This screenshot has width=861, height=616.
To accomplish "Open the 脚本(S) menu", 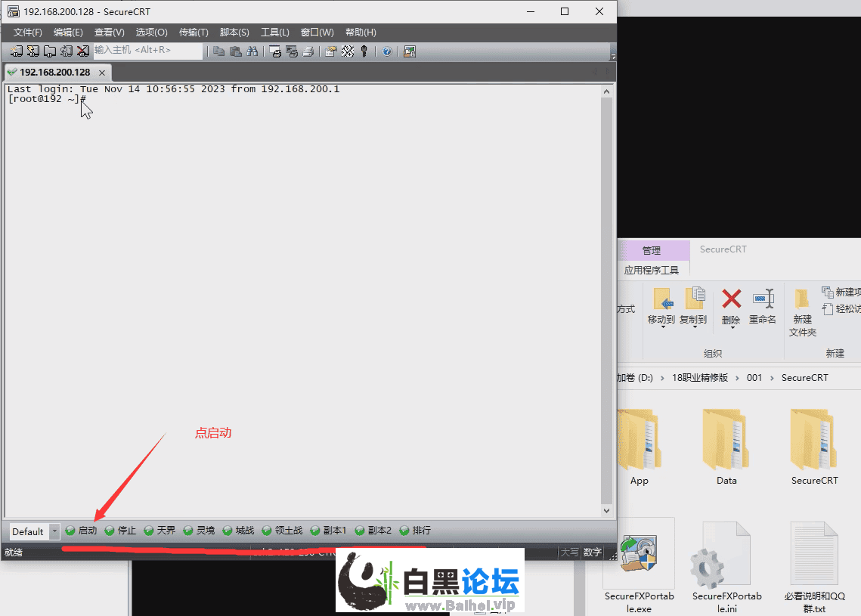I will pos(234,33).
